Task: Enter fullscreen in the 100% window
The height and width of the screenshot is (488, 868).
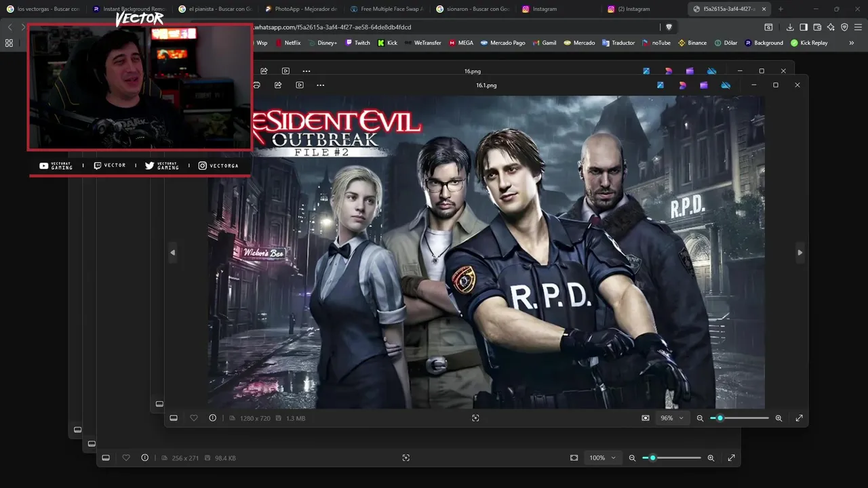Action: 731,458
